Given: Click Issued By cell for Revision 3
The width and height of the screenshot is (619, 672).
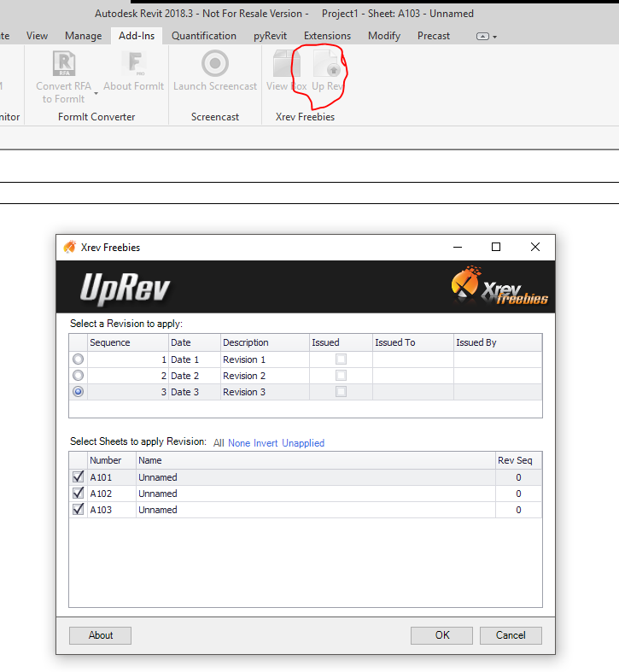Looking at the screenshot, I should click(498, 392).
